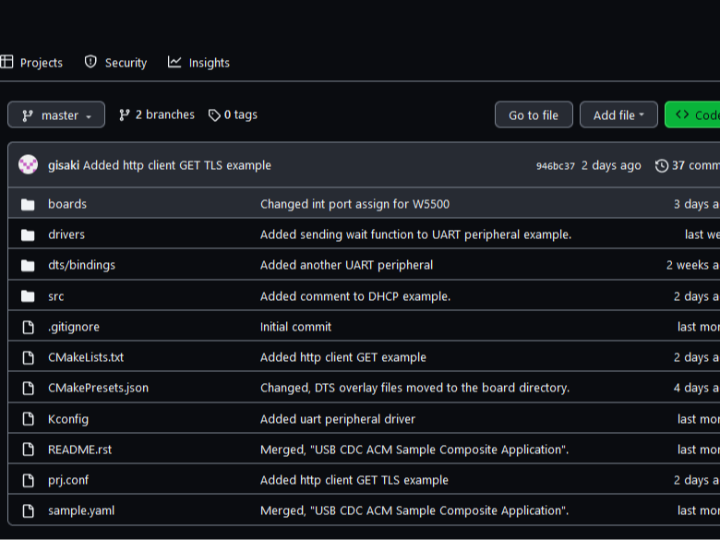This screenshot has height=540, width=720.
Task: Open the master branch dropdown
Action: (x=56, y=115)
